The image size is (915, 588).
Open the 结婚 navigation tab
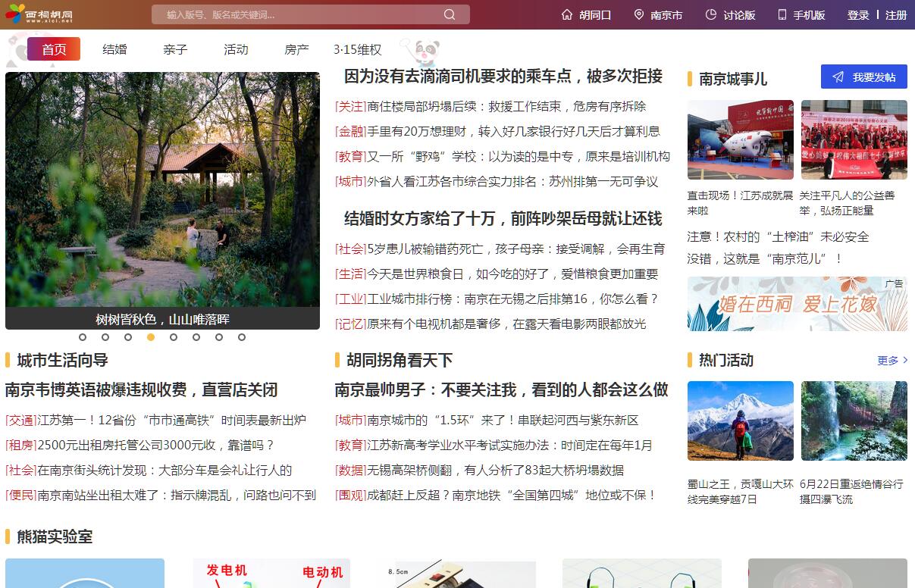(114, 49)
